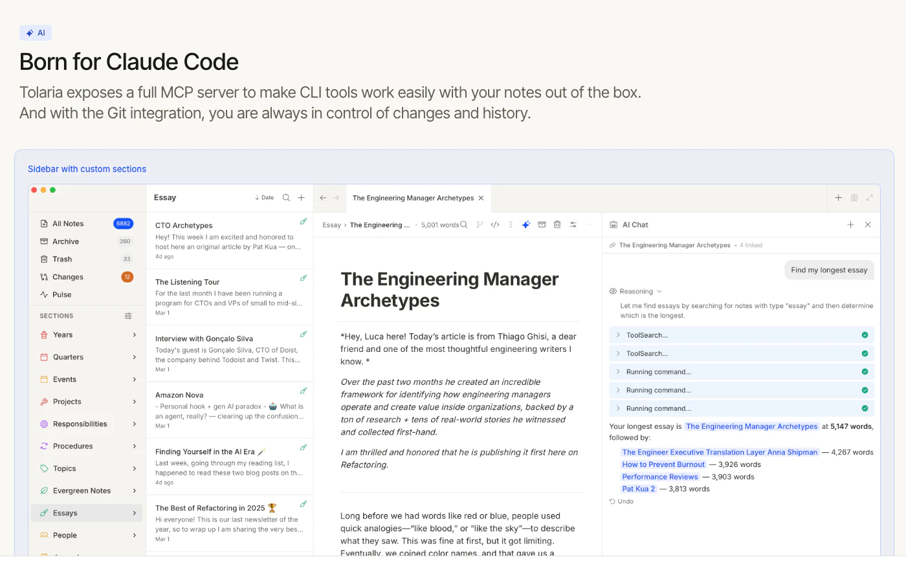Select The Engineering Manager Archetypes tab

click(413, 198)
